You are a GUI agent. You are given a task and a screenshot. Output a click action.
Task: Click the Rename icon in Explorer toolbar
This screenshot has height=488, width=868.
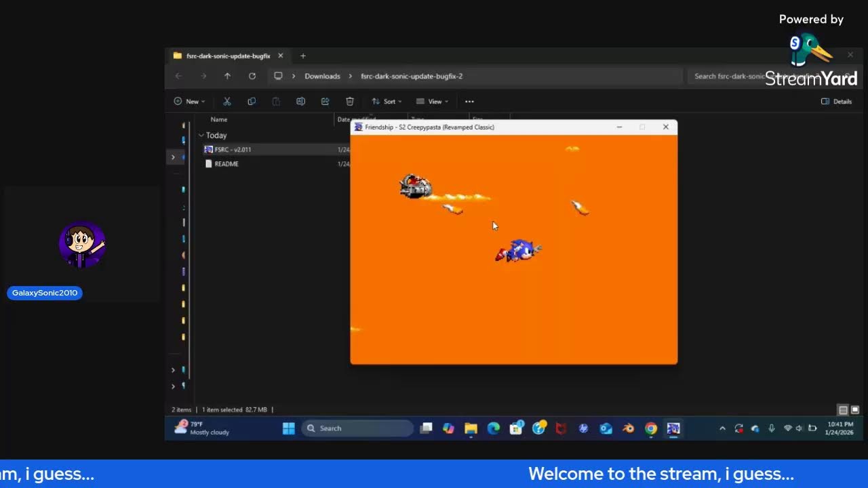pos(300,102)
